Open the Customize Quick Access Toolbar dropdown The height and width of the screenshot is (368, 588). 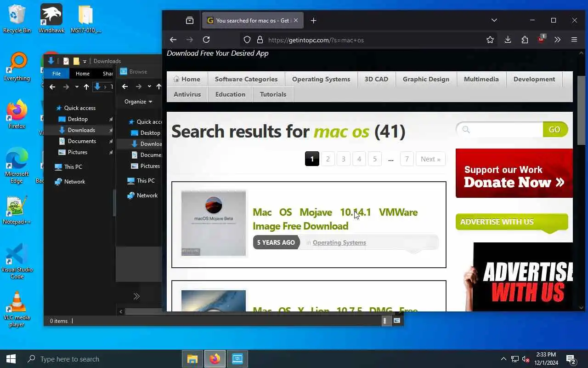[85, 61]
